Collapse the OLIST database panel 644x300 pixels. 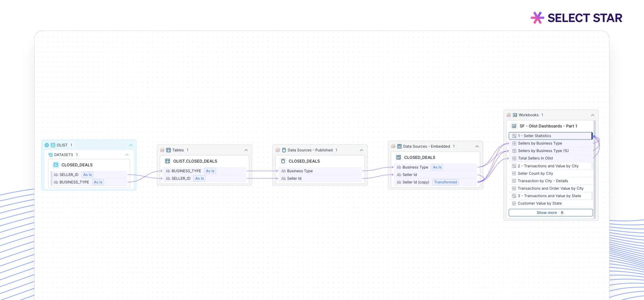click(x=130, y=145)
